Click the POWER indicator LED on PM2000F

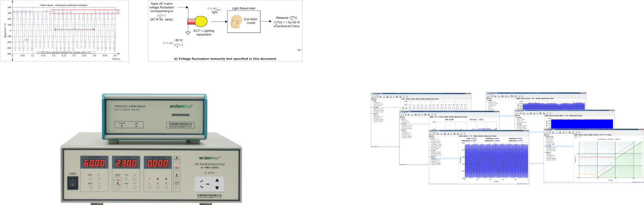[x=122, y=126]
